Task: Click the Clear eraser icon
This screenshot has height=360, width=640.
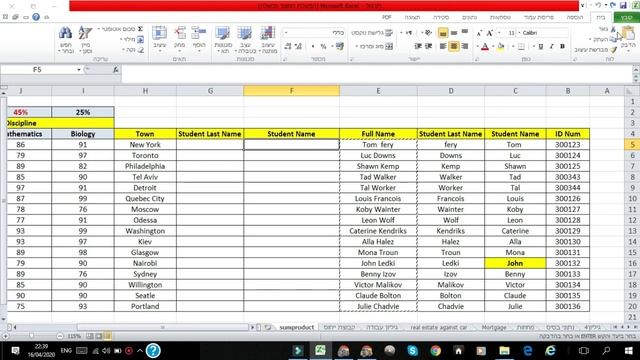Action: tap(141, 50)
